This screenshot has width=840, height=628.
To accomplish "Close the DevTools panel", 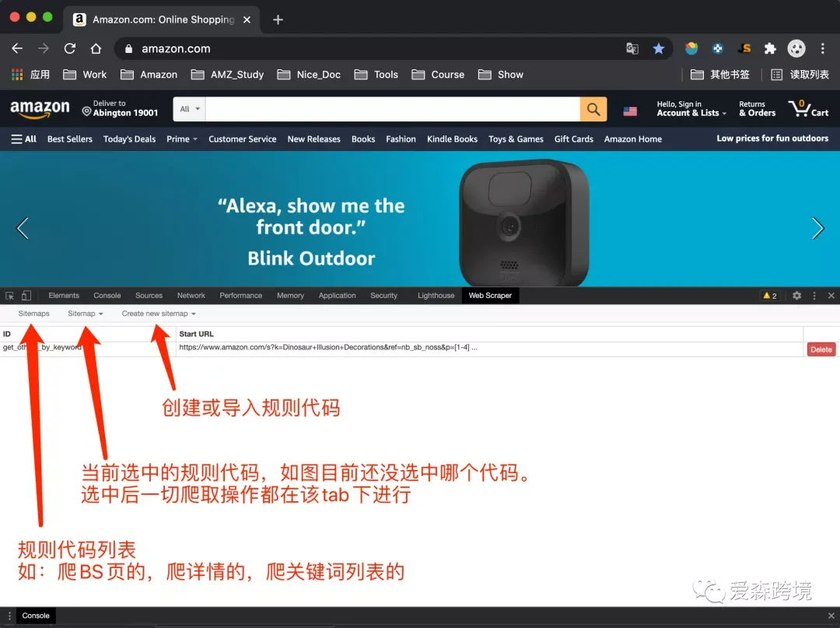I will 831,296.
